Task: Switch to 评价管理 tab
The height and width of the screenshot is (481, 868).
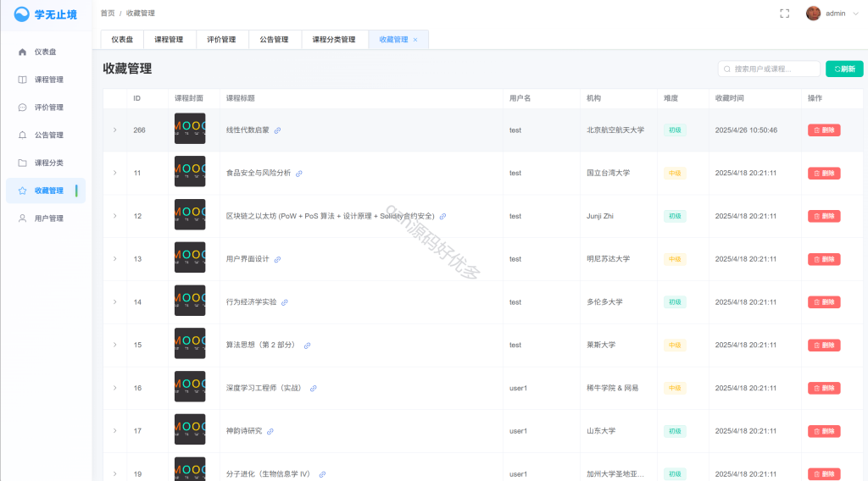Action: pyautogui.click(x=221, y=40)
